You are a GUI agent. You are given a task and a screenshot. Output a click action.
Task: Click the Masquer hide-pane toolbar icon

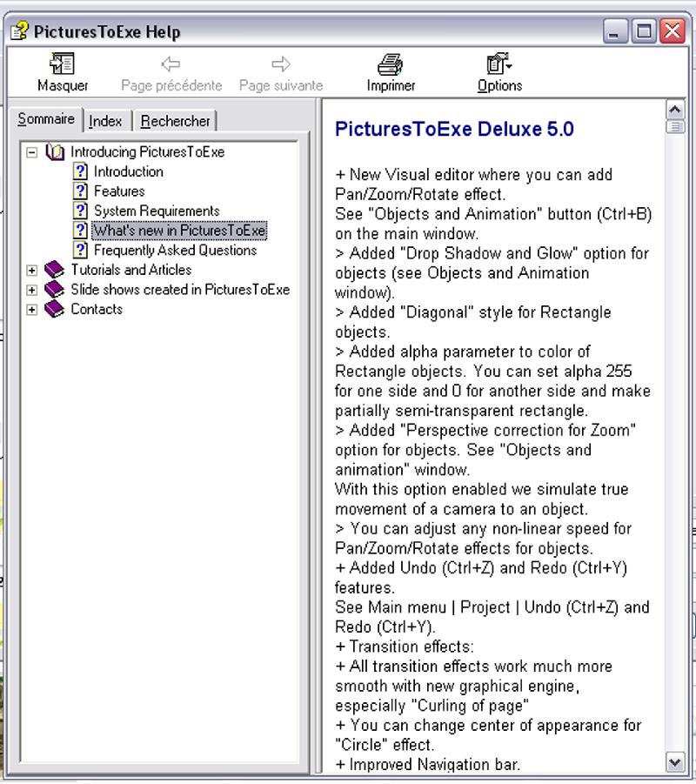(62, 64)
